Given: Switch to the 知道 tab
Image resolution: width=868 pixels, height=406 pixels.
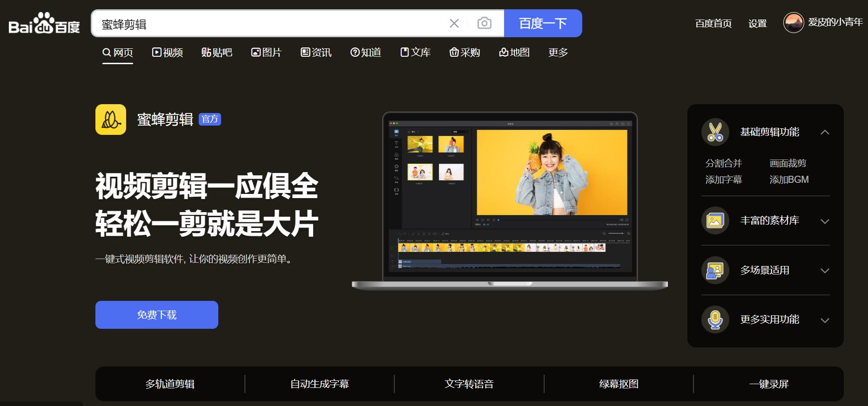Looking at the screenshot, I should (366, 53).
